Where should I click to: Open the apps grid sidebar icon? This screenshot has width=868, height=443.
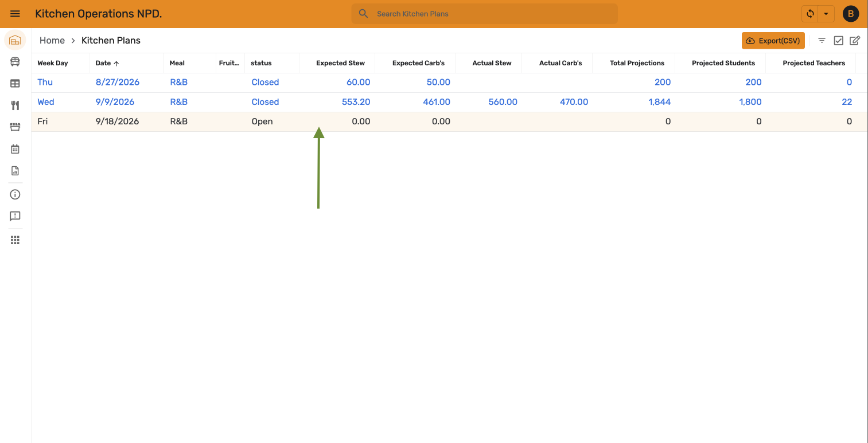click(x=15, y=240)
